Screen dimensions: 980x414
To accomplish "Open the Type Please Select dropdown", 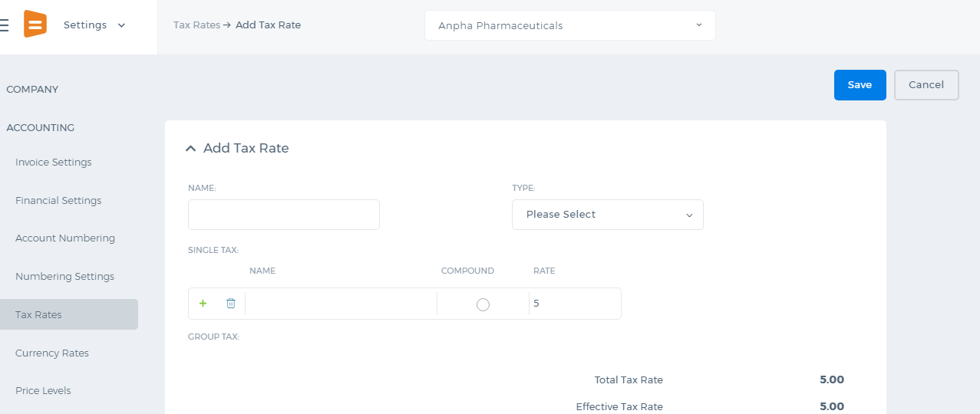I will click(x=608, y=215).
